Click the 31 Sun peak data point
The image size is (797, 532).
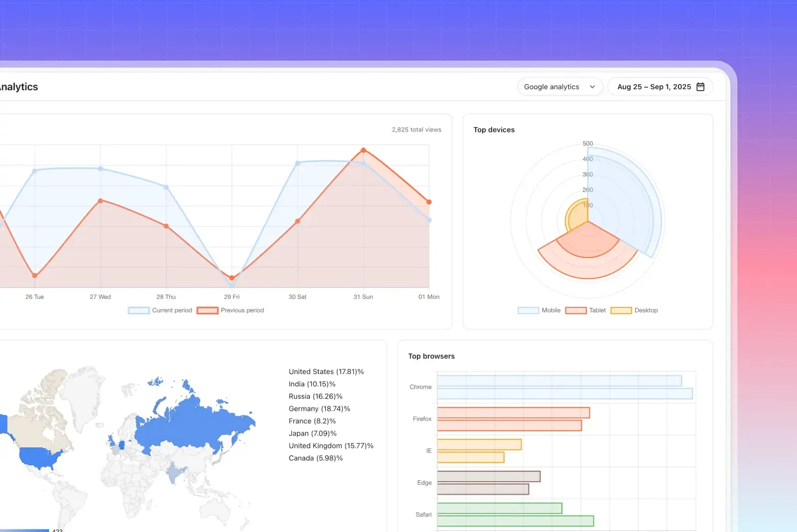click(x=363, y=150)
